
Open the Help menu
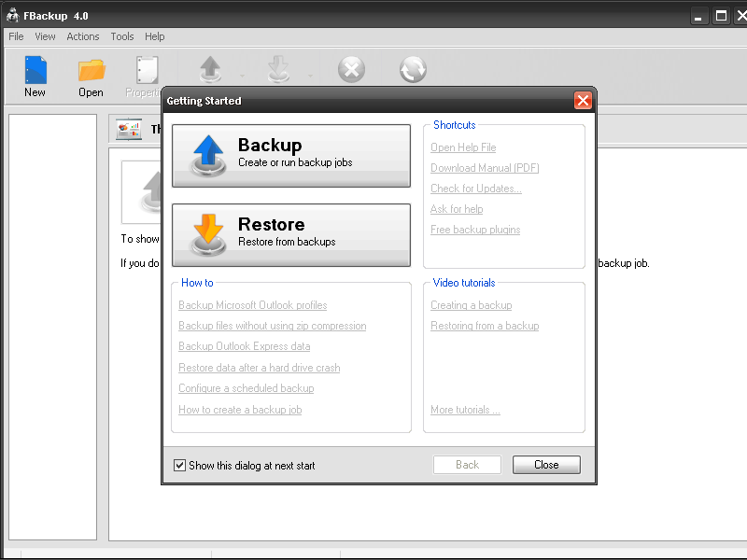pos(155,36)
